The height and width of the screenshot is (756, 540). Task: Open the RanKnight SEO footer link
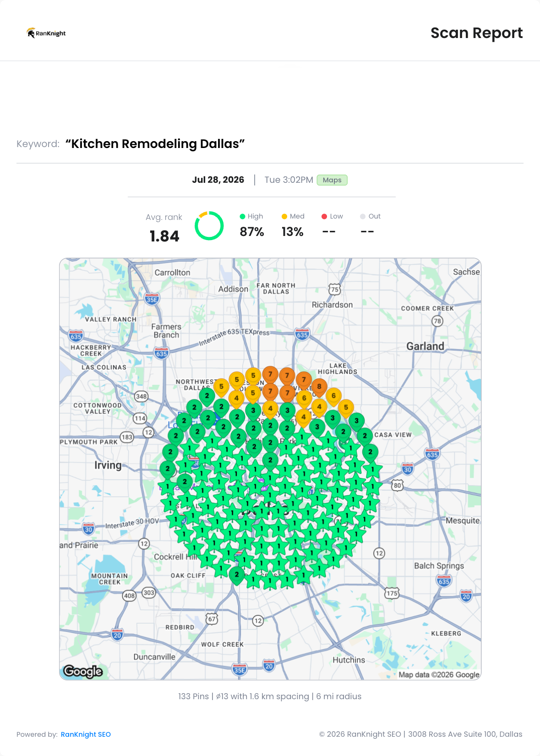(86, 734)
